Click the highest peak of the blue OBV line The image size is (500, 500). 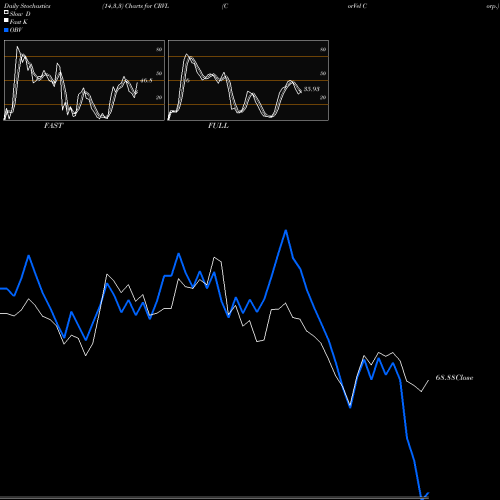[x=286, y=230]
